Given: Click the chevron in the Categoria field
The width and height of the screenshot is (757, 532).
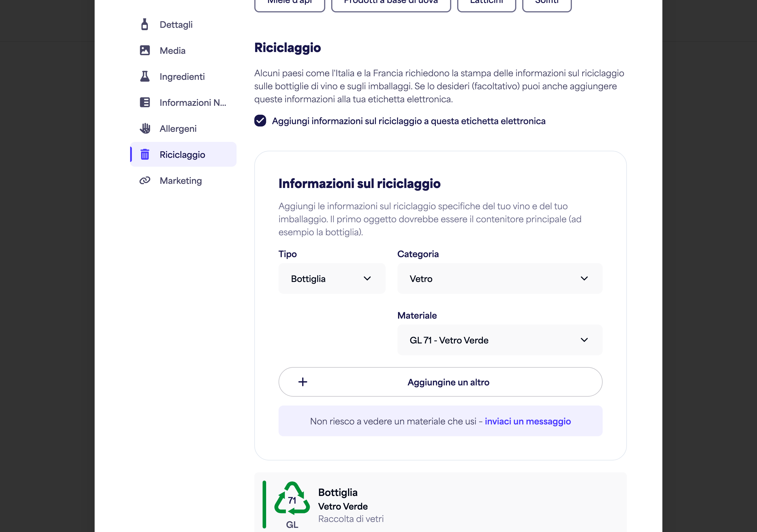Looking at the screenshot, I should tap(584, 278).
